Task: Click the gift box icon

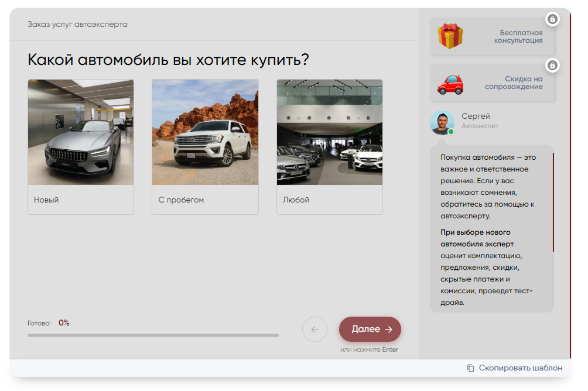Action: pos(450,36)
